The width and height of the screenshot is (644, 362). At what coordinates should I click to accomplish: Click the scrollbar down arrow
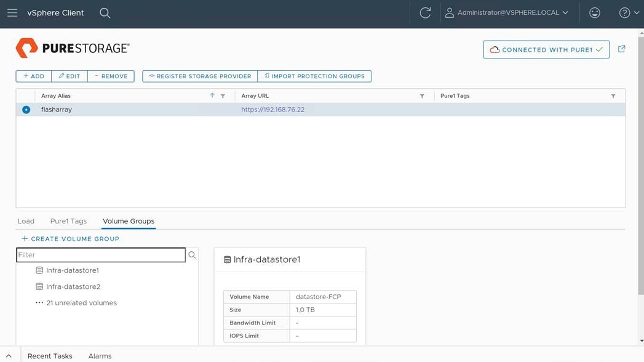pos(641,340)
